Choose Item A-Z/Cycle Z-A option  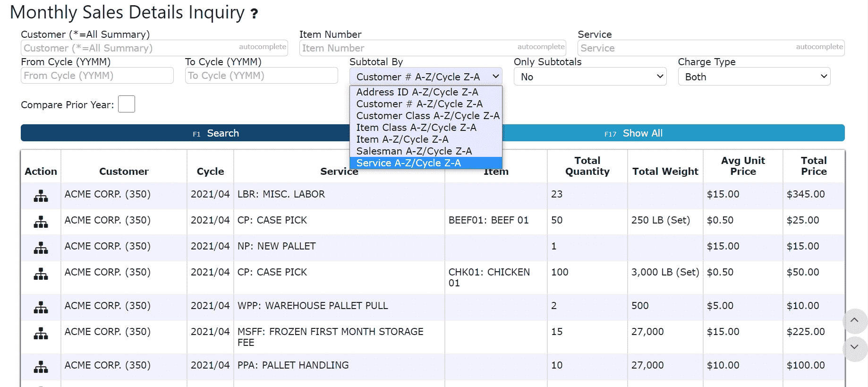pos(425,139)
